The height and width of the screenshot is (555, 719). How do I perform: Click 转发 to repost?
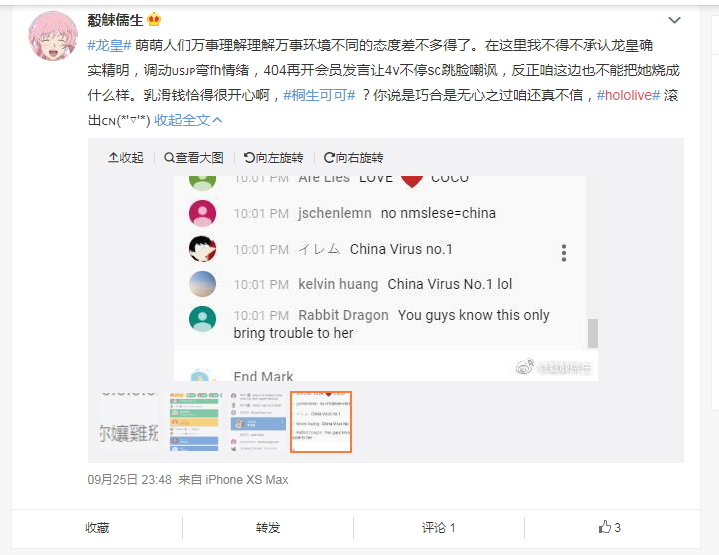[x=268, y=528]
